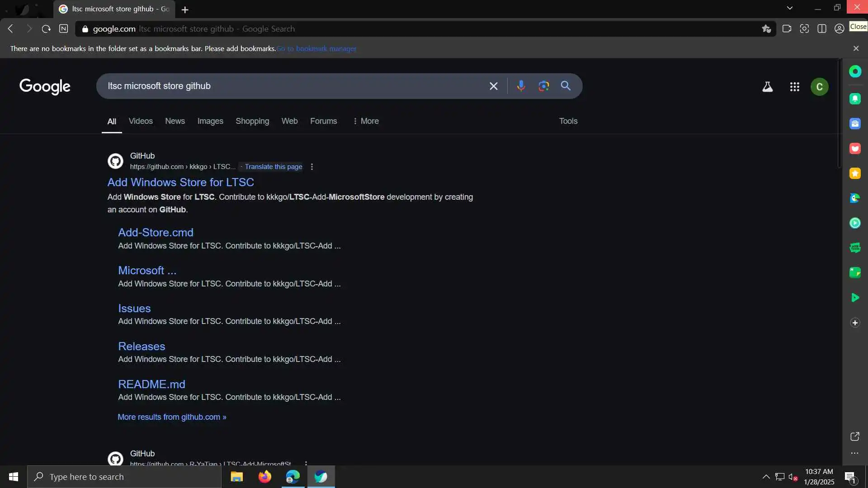Click the reload page button
This screenshot has height=488, width=868.
pos(46,29)
